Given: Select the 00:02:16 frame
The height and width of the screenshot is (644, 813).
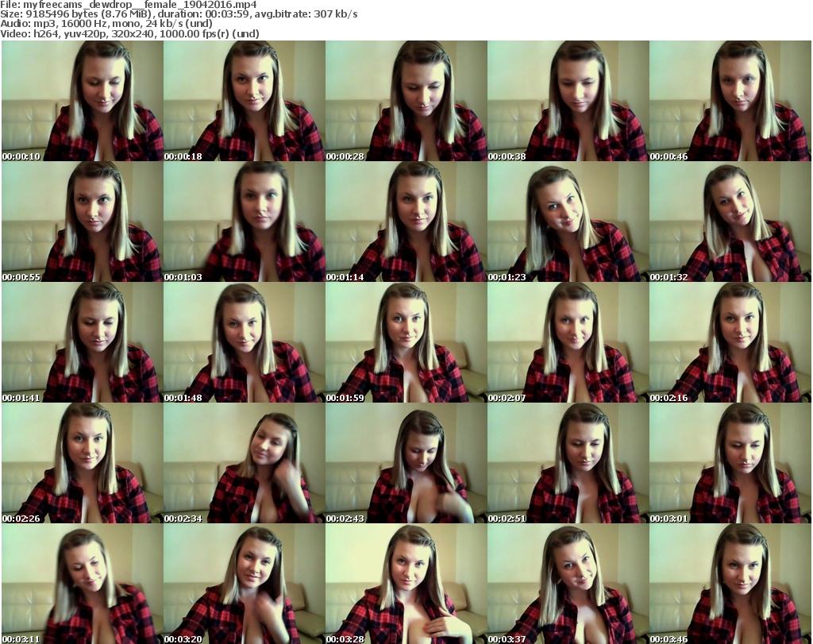Looking at the screenshot, I should [730, 342].
